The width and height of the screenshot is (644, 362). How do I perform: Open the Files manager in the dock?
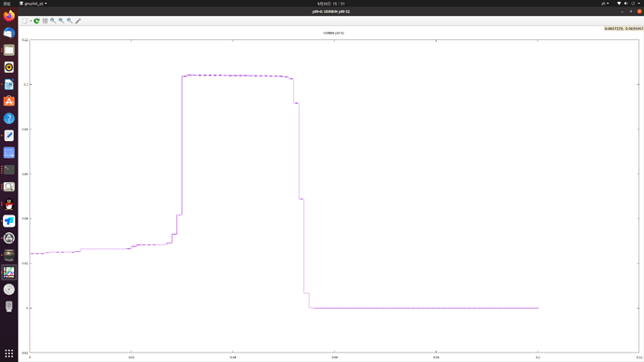(9, 50)
